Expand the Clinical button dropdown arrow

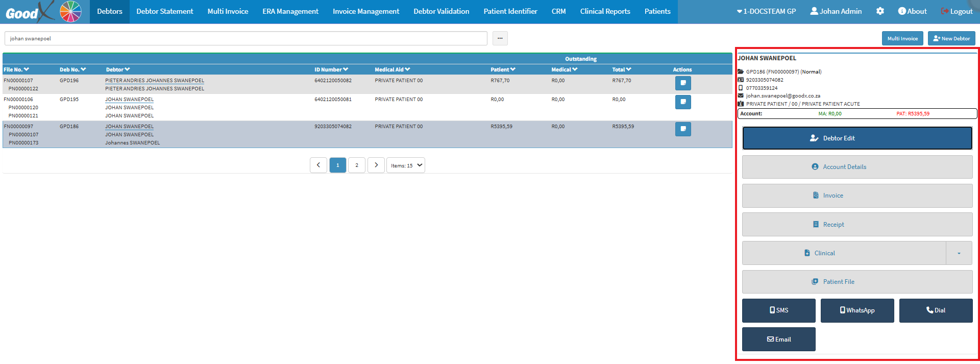point(959,253)
